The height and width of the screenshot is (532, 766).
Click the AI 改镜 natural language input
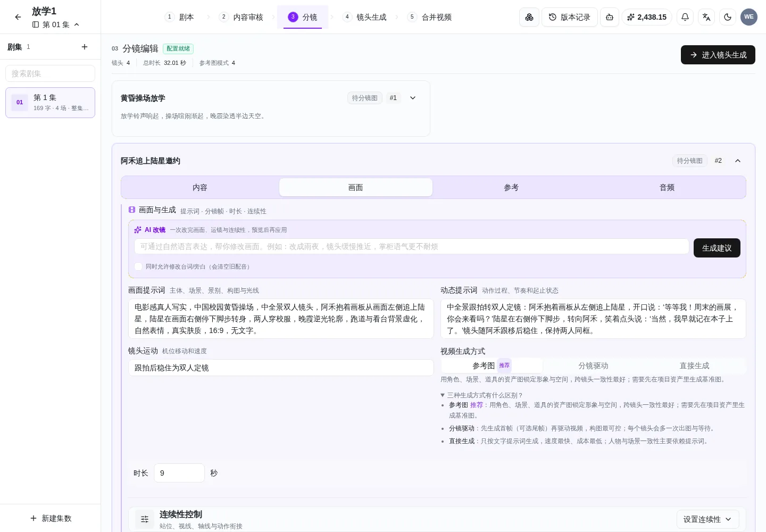[412, 246]
